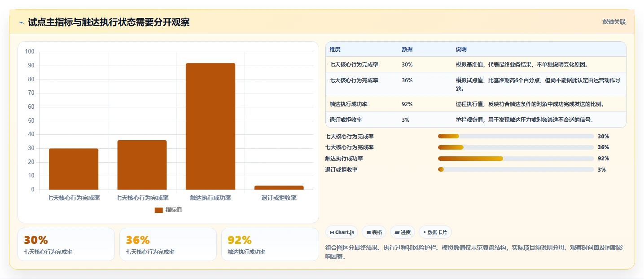This screenshot has width=644, height=279.
Task: Click the description starting 护栏观察值 in the table
Action: [x=525, y=120]
